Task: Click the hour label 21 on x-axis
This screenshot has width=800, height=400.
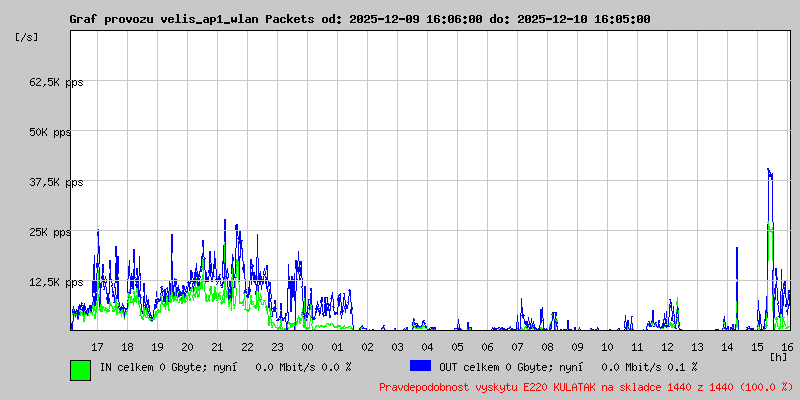Action: 217,347
